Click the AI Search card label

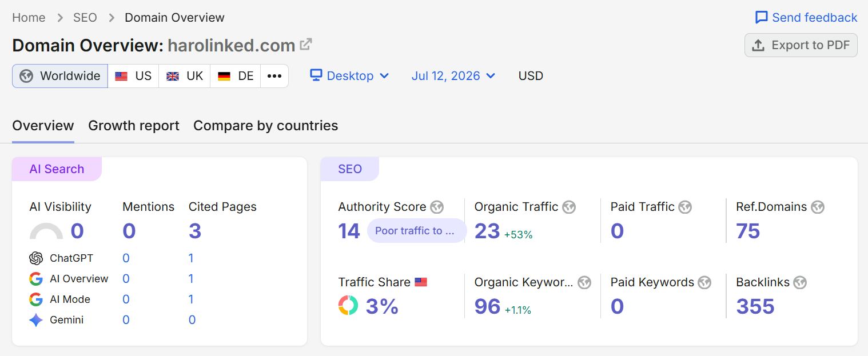pos(57,169)
